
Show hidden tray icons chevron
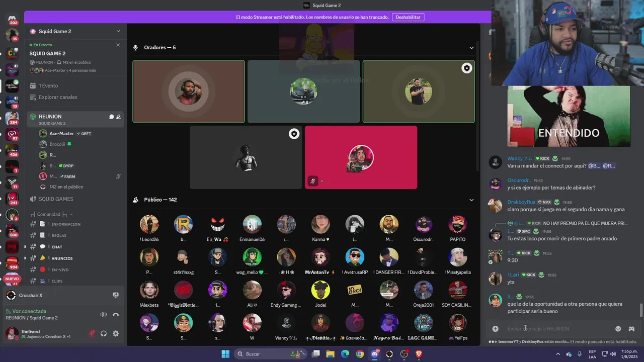[557, 354]
